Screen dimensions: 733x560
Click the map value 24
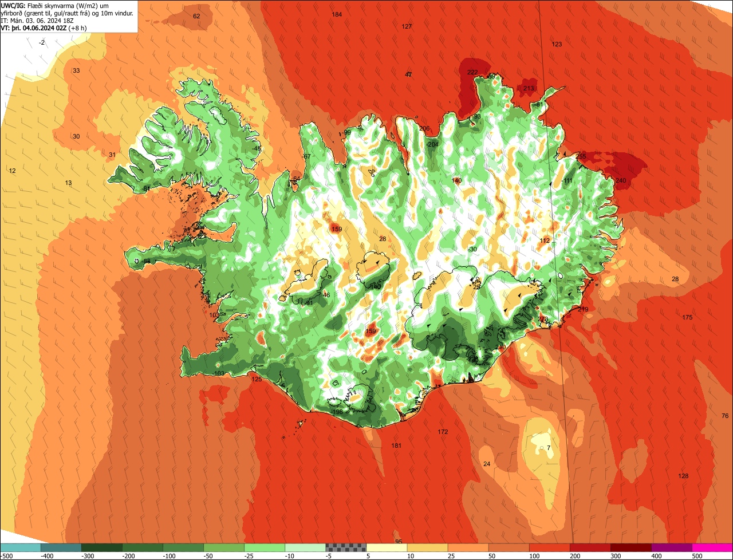point(487,464)
